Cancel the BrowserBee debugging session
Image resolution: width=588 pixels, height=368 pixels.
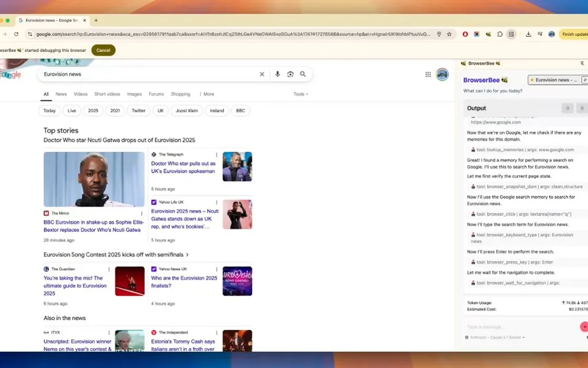[103, 50]
